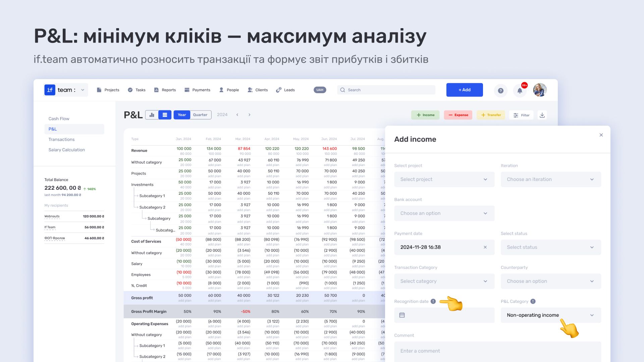The width and height of the screenshot is (644, 362).
Task: Click the Employees row label
Action: (x=141, y=275)
